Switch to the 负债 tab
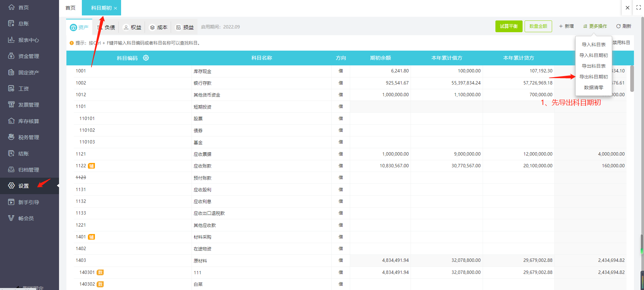This screenshot has height=290, width=644. tap(107, 27)
